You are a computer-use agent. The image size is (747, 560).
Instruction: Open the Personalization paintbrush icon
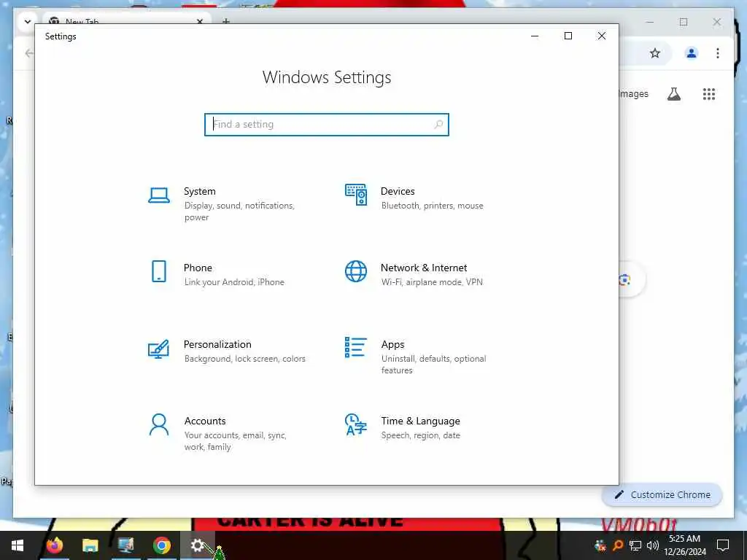point(158,349)
